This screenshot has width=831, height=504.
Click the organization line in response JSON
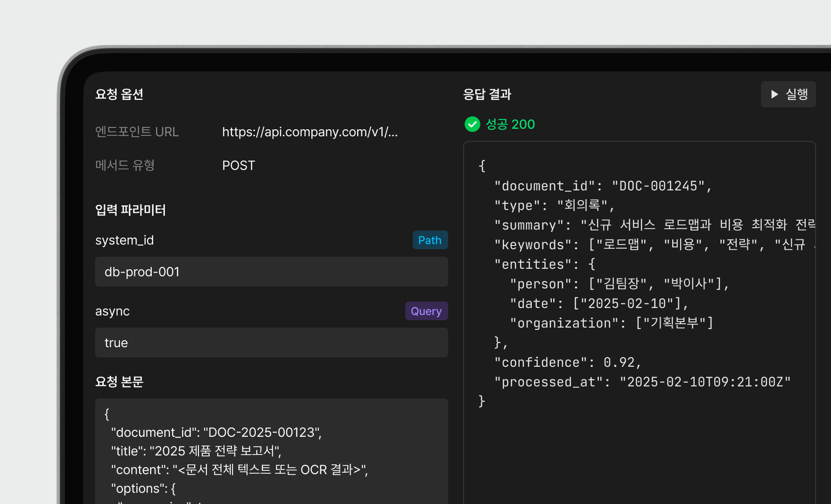(x=612, y=323)
